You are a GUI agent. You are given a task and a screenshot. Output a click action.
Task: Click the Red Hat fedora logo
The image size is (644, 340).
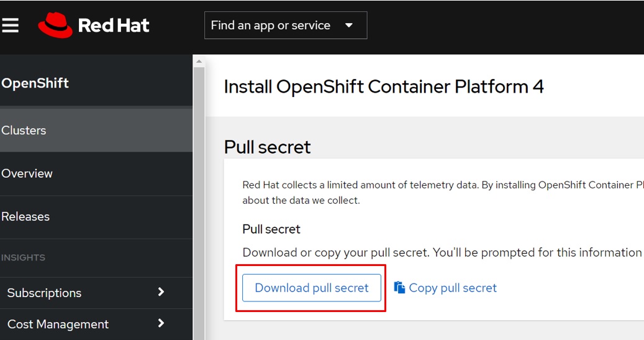55,25
